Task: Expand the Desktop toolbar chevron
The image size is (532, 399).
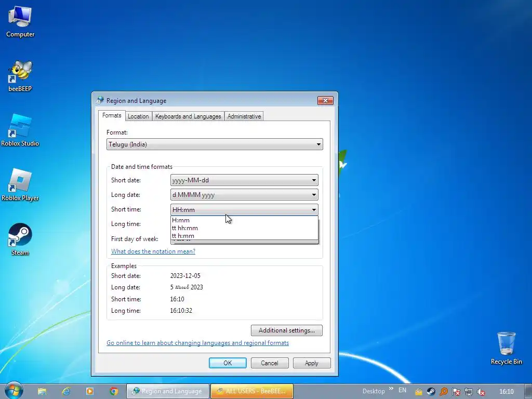Action: click(x=391, y=389)
